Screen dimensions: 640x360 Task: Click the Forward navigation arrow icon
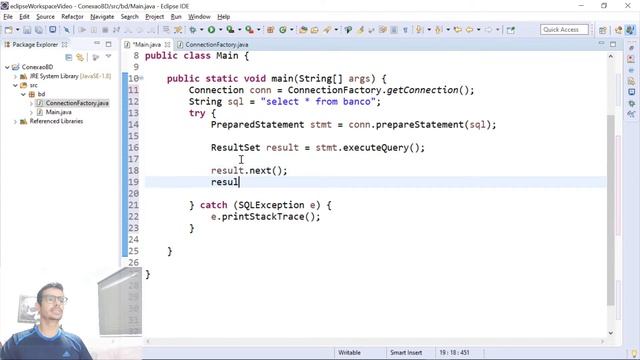point(488,30)
